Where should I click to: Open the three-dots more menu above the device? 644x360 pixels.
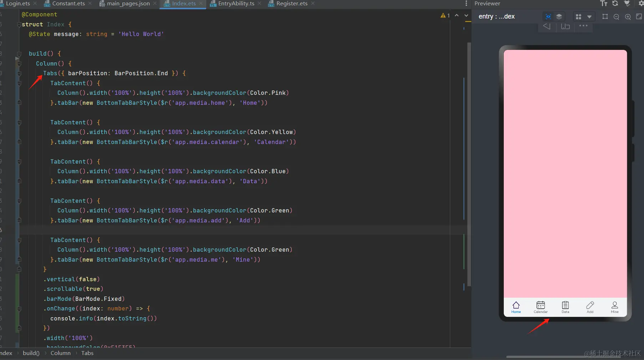pyautogui.click(x=583, y=26)
